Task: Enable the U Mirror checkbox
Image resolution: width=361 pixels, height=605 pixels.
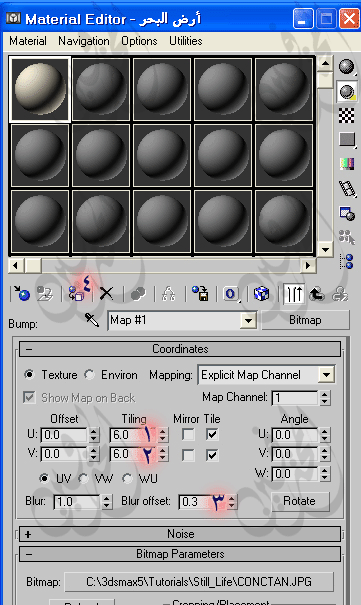Action: point(188,435)
